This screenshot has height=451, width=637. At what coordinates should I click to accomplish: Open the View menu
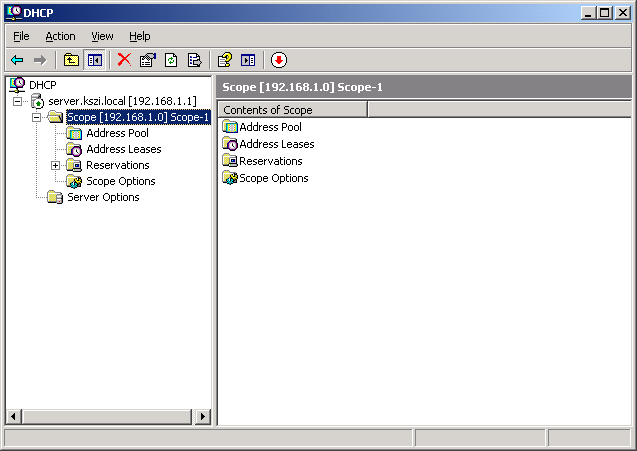(x=102, y=37)
